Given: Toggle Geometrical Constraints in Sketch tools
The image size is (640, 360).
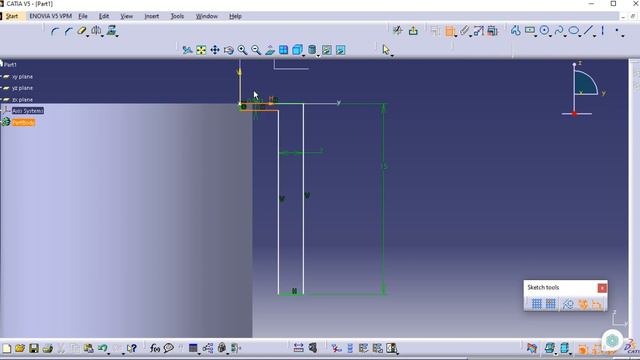Looking at the screenshot, I should [x=583, y=304].
